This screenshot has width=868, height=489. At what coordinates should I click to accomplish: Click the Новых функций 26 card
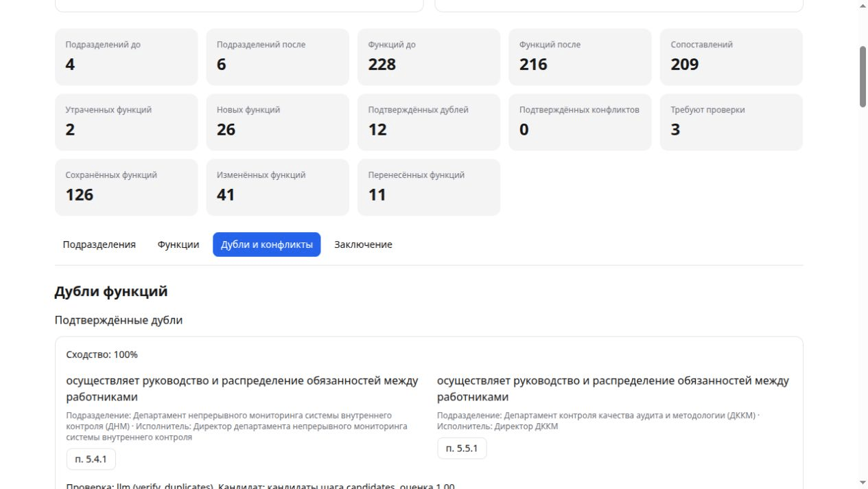click(277, 122)
